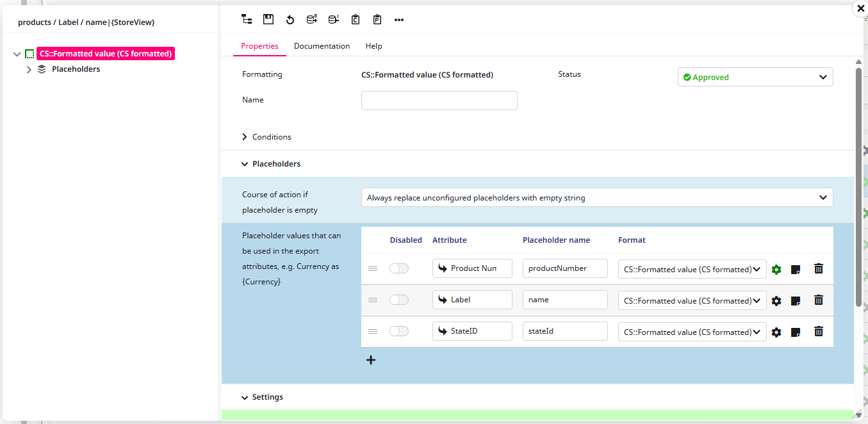Click the clipboard paste (P) icon
Screen dimensions: 868x424
tap(377, 19)
